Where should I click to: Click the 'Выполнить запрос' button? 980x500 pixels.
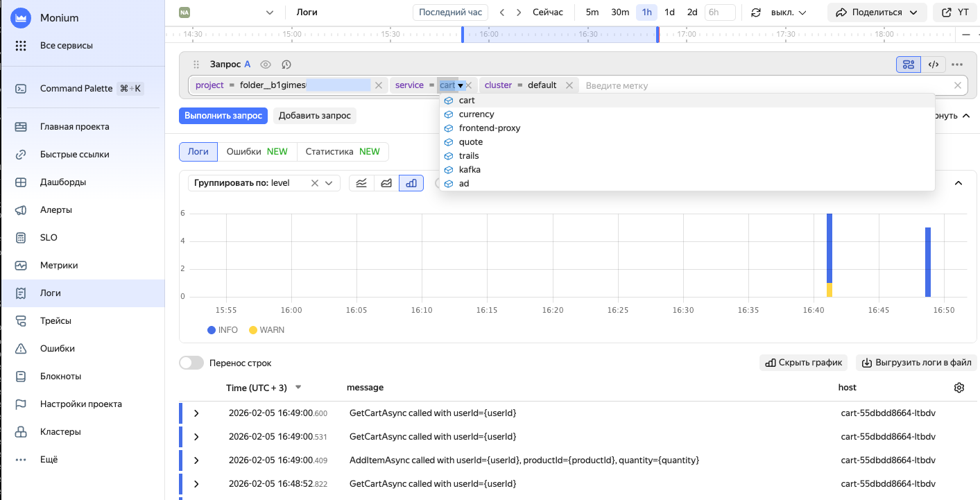223,116
